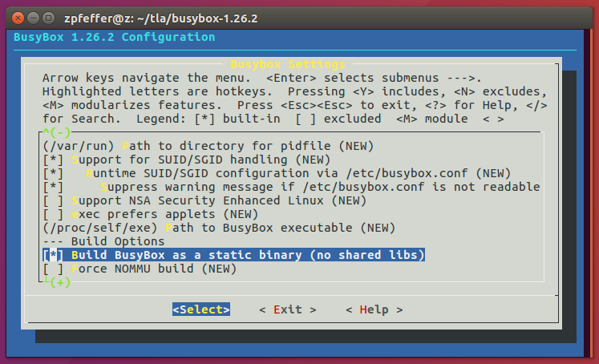
Task: Select the /proc/self/exe path entry
Action: click(219, 228)
